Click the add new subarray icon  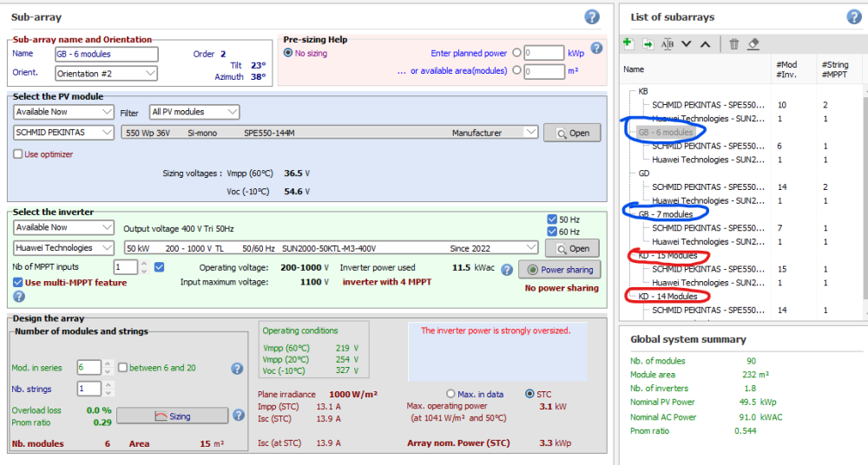click(628, 43)
